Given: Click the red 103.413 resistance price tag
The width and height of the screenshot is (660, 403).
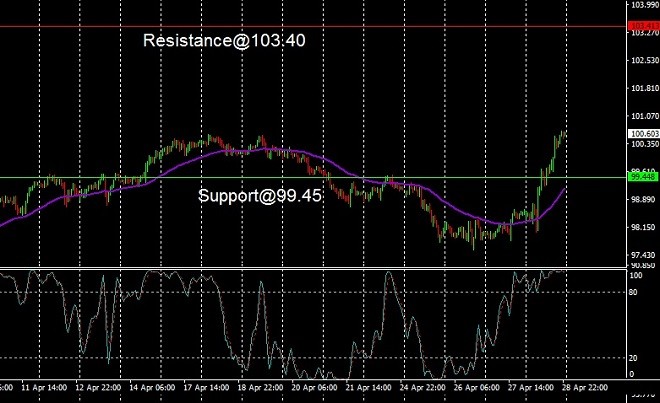Looking at the screenshot, I should click(644, 26).
